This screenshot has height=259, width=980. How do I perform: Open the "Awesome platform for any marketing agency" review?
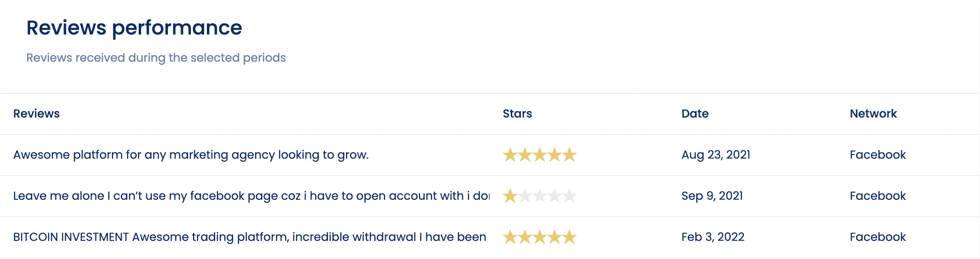pos(191,155)
